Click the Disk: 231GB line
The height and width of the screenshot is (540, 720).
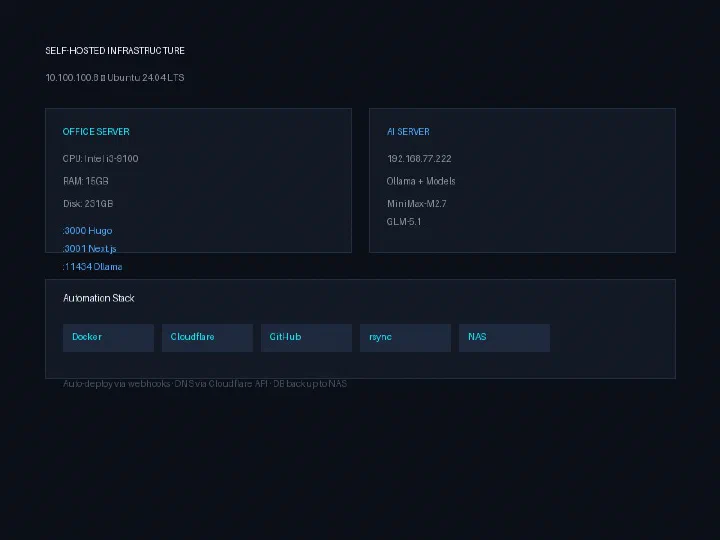click(88, 203)
